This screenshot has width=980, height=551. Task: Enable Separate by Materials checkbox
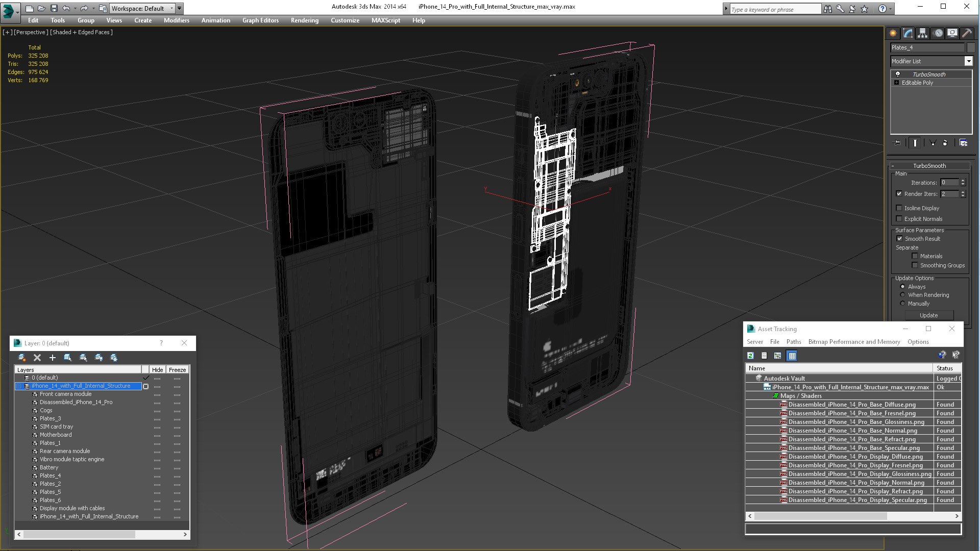[915, 256]
